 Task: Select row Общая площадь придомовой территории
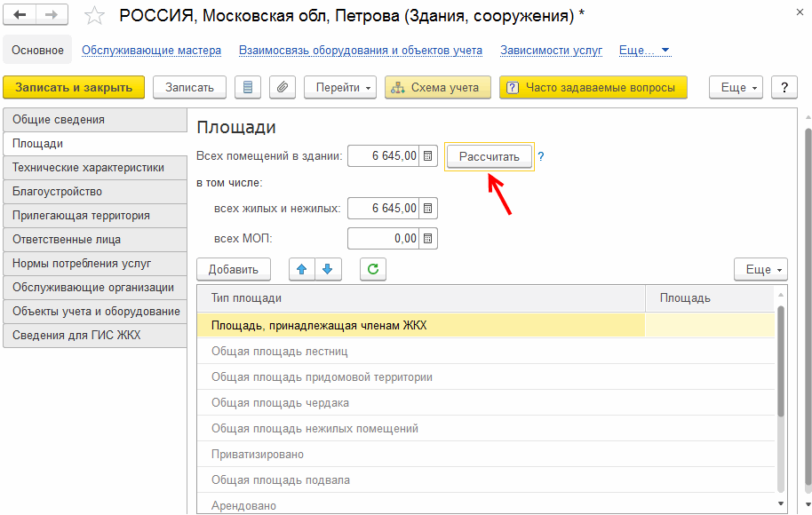tap(486, 376)
